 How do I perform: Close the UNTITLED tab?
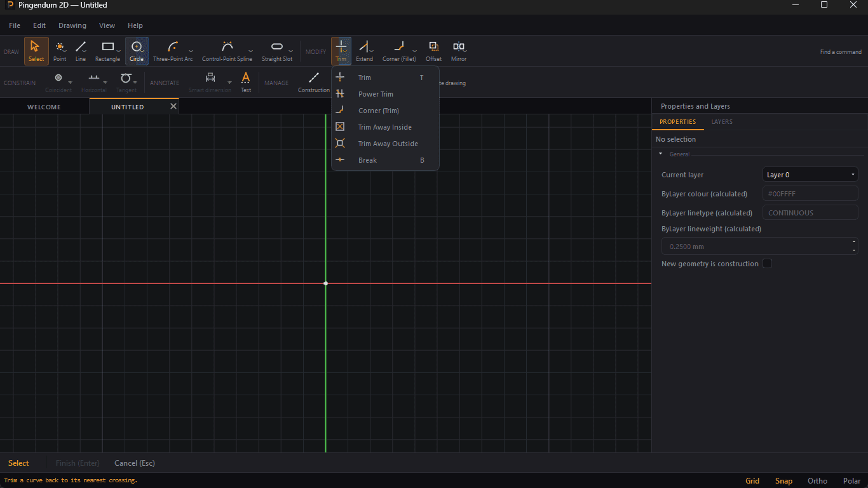coord(173,106)
